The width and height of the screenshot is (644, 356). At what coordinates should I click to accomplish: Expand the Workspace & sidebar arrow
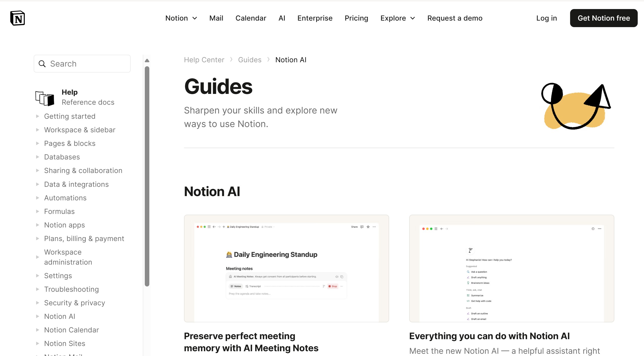pos(37,130)
